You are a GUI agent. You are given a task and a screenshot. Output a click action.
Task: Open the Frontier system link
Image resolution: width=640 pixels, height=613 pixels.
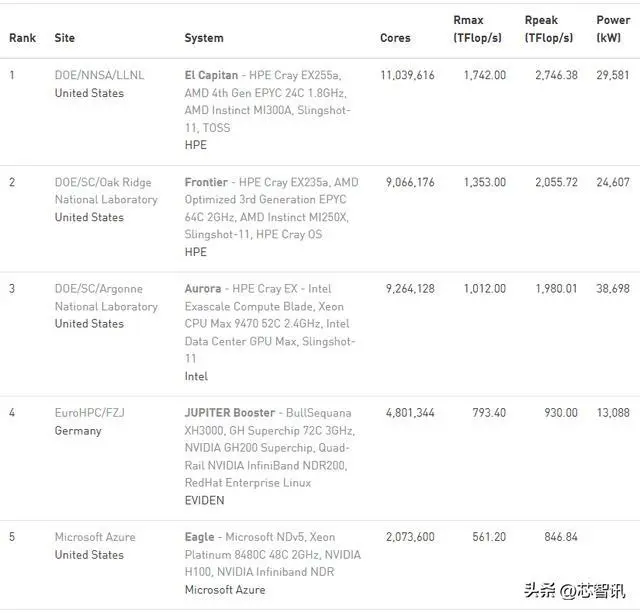(206, 182)
